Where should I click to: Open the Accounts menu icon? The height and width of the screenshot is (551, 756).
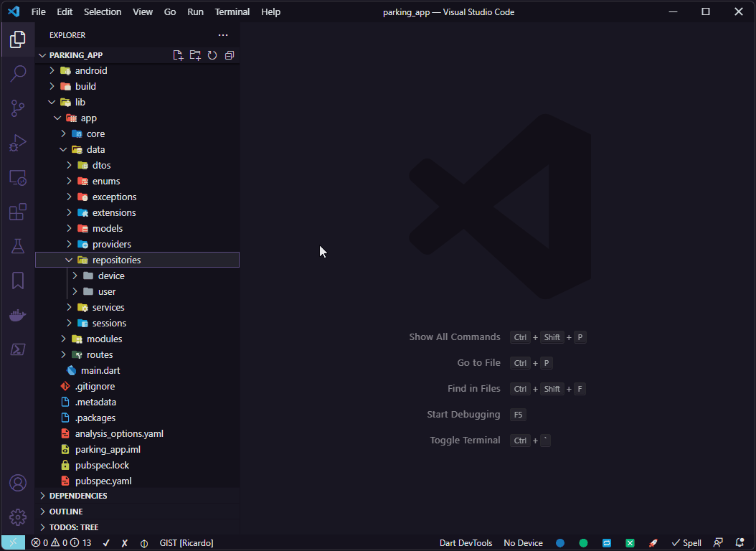(18, 483)
